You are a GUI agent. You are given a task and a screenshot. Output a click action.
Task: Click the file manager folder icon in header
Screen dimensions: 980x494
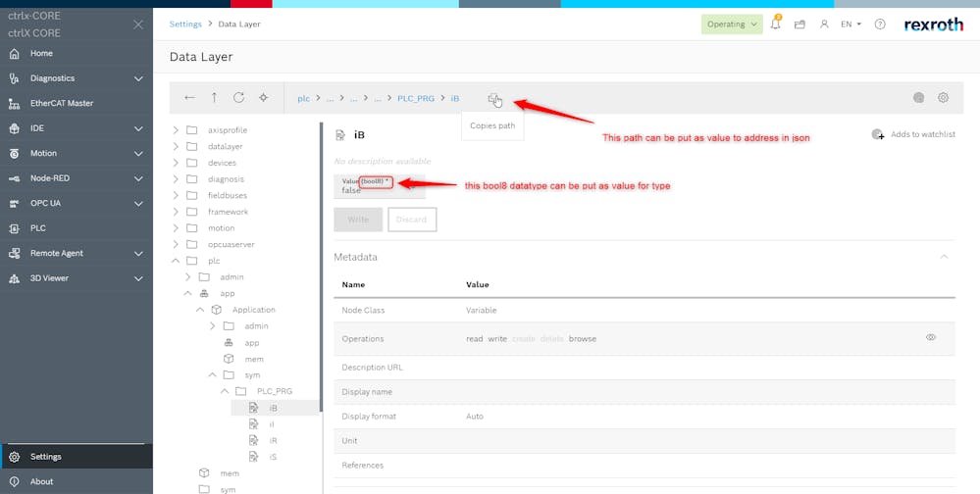799,25
